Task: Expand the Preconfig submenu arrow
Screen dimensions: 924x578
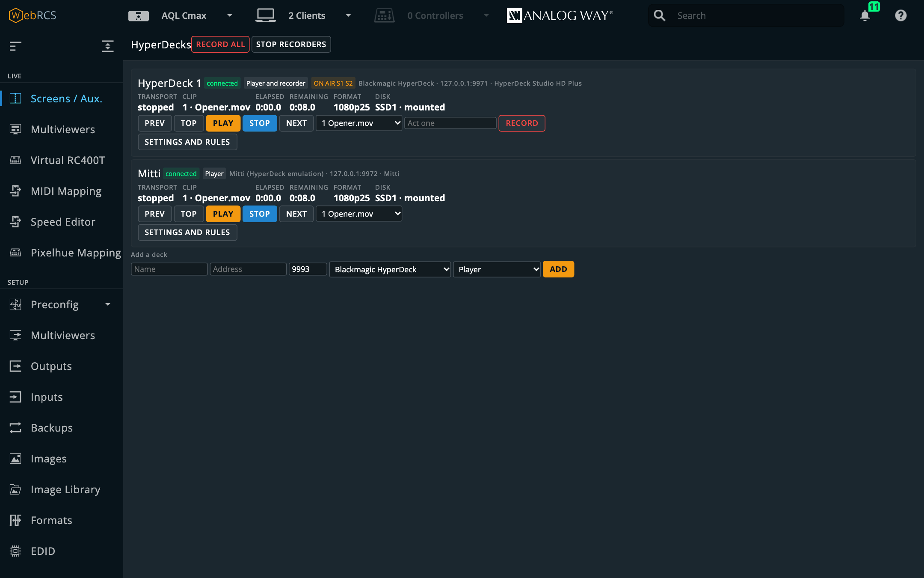Action: tap(108, 304)
